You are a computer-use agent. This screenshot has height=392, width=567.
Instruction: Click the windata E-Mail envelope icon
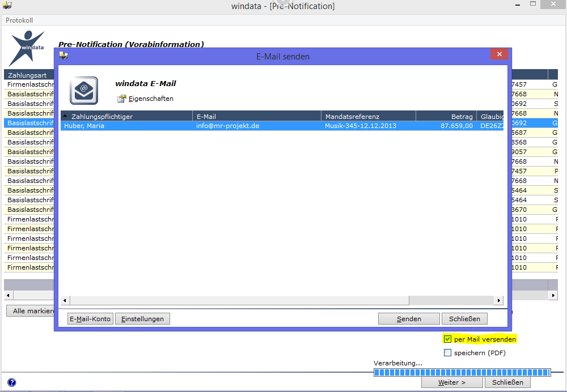click(x=84, y=90)
